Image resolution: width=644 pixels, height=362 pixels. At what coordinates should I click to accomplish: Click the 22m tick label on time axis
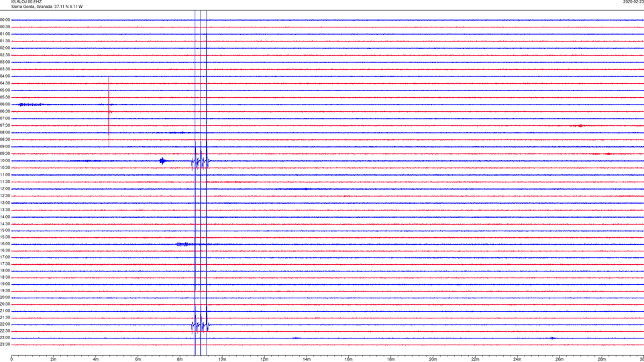[x=475, y=359]
